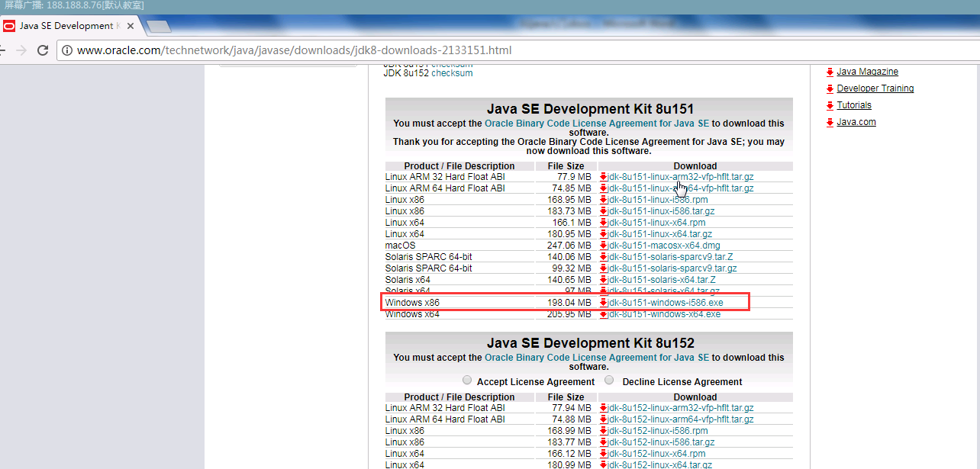The width and height of the screenshot is (980, 469).
Task: Click download arrow icon for jdk-8u151-solaris-sparcv9.tar.Z
Action: (604, 257)
